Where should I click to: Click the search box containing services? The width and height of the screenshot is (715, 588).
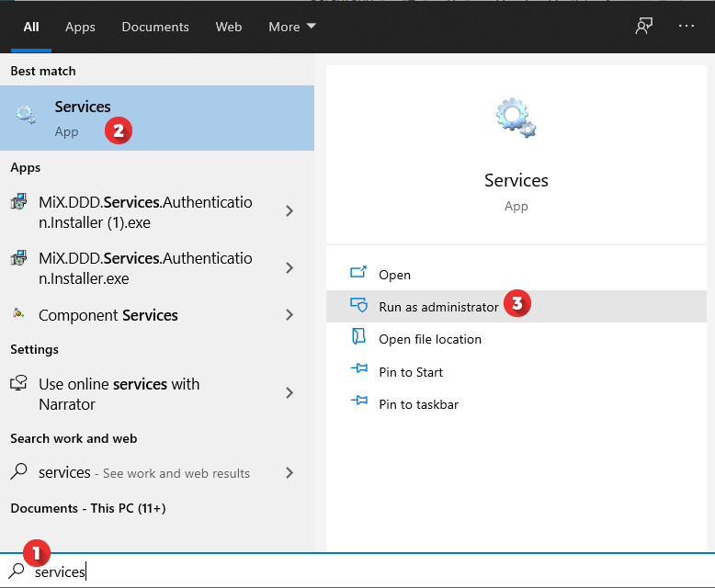357,571
